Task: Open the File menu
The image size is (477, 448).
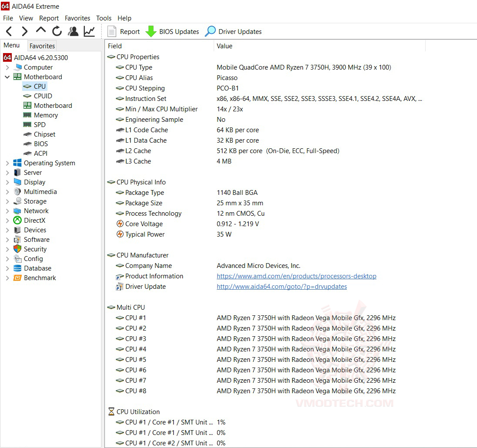Action: pyautogui.click(x=8, y=18)
